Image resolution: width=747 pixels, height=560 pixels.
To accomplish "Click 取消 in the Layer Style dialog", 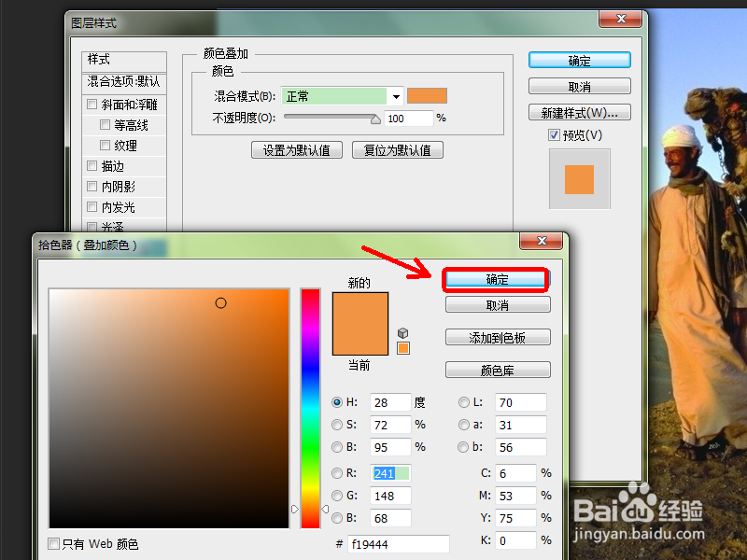I will [579, 86].
